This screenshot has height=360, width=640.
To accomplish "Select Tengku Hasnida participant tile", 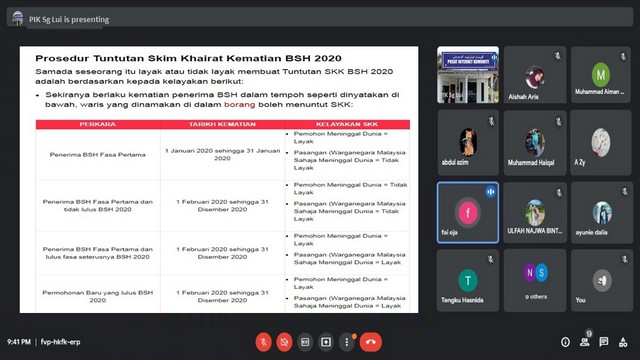I will tap(468, 281).
